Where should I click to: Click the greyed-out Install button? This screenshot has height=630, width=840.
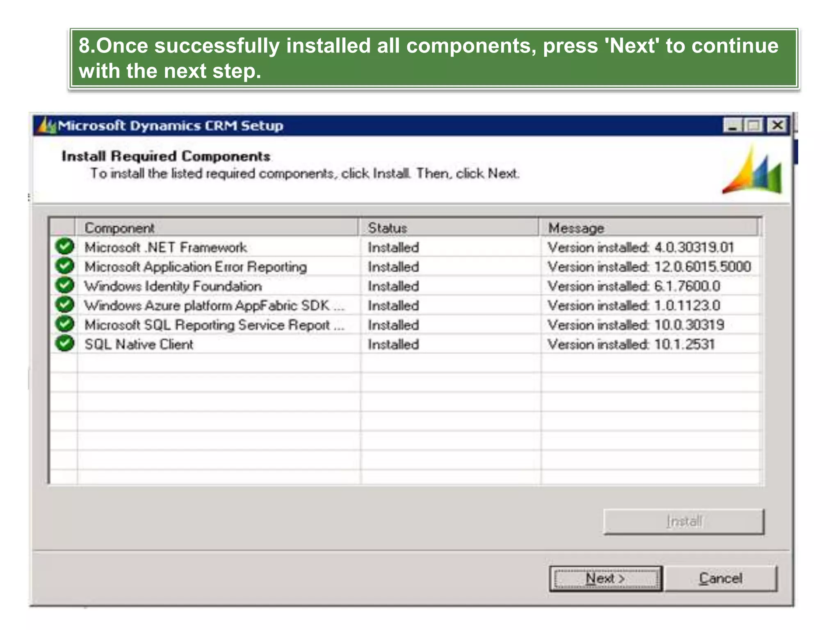coord(684,521)
